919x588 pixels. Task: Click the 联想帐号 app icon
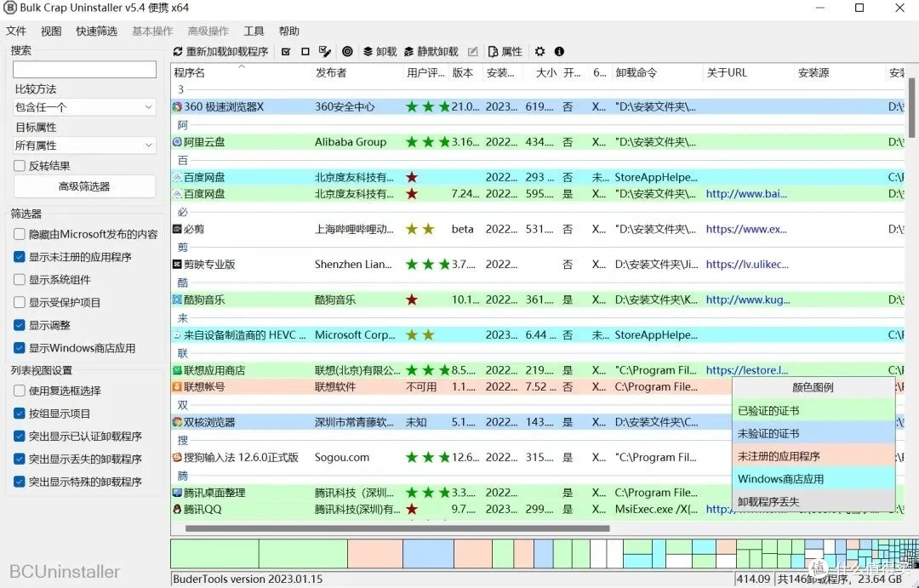click(177, 387)
